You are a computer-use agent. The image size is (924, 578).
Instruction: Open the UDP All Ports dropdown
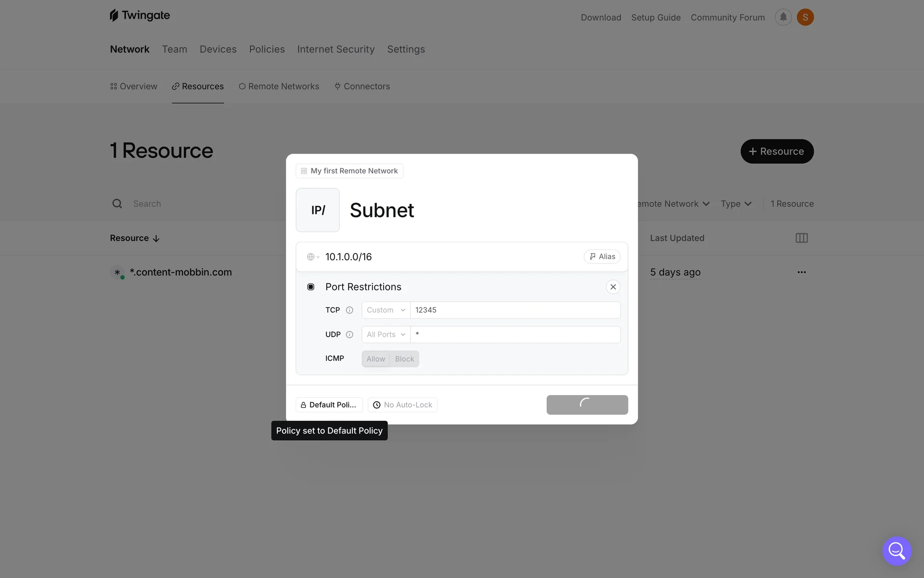pyautogui.click(x=385, y=335)
